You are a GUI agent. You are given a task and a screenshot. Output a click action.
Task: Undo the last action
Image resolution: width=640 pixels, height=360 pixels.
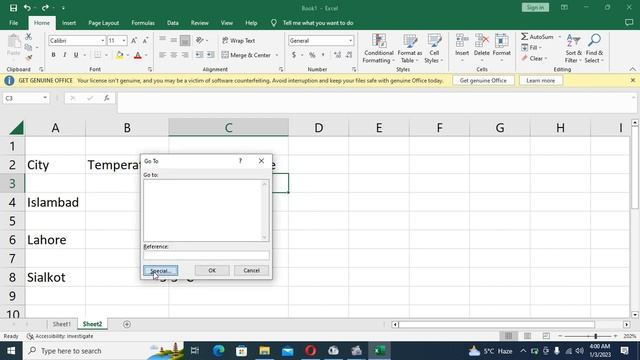(x=27, y=8)
